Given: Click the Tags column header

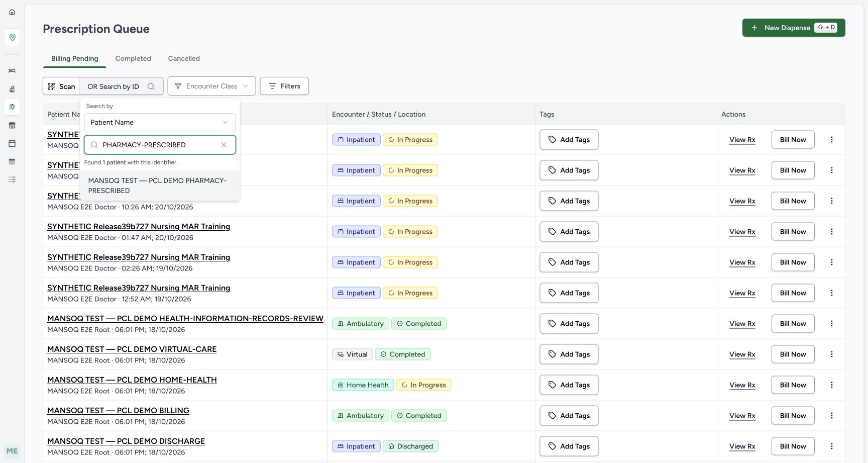Looking at the screenshot, I should [x=547, y=114].
